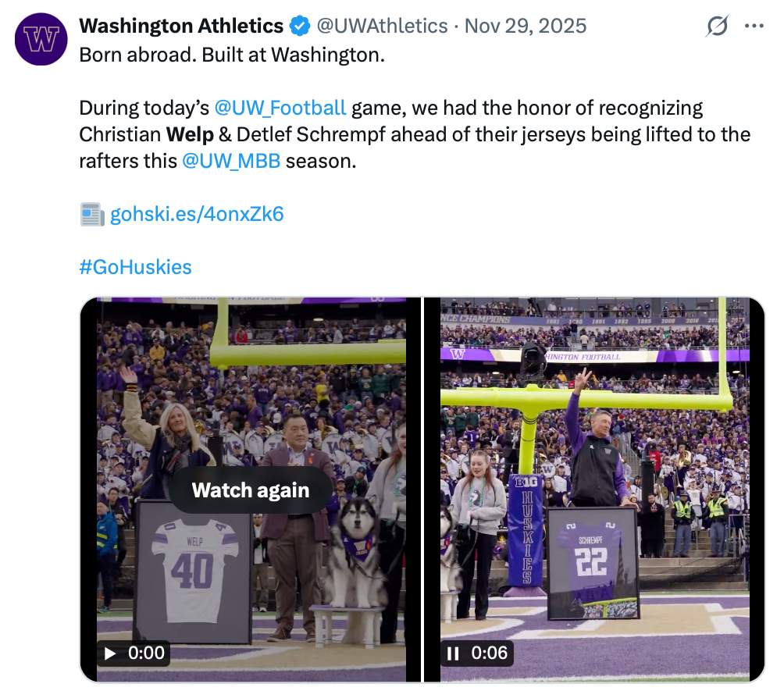Open the Grok slashed-circle icon
The width and height of the screenshot is (784, 698).
tap(717, 27)
